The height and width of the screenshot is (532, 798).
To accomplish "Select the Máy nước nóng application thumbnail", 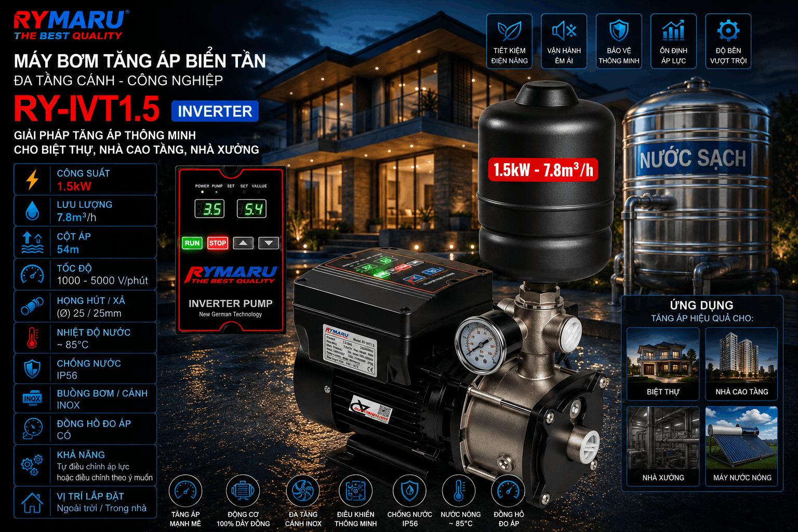I will [x=741, y=446].
